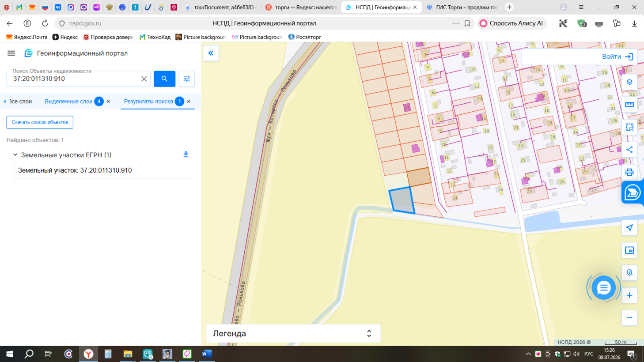Collapse Земельные участки ЕГРН group

(x=15, y=155)
